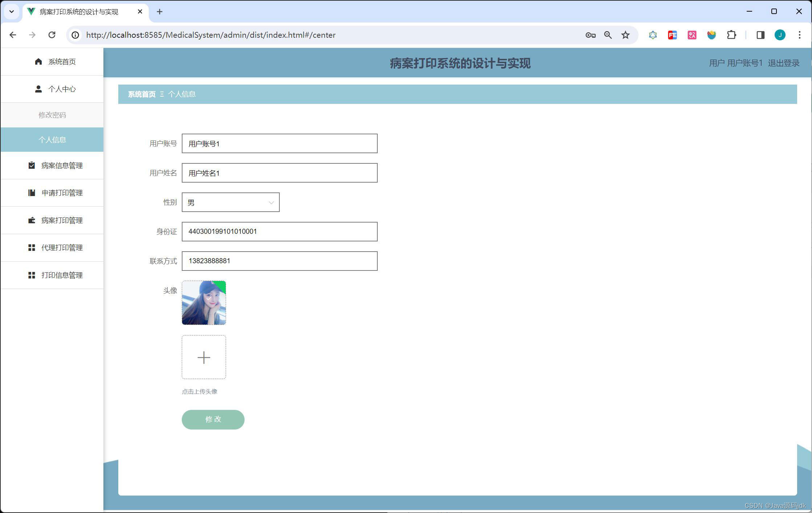Image resolution: width=812 pixels, height=513 pixels.
Task: Click 系统首页 in the breadcrumb
Action: [142, 94]
